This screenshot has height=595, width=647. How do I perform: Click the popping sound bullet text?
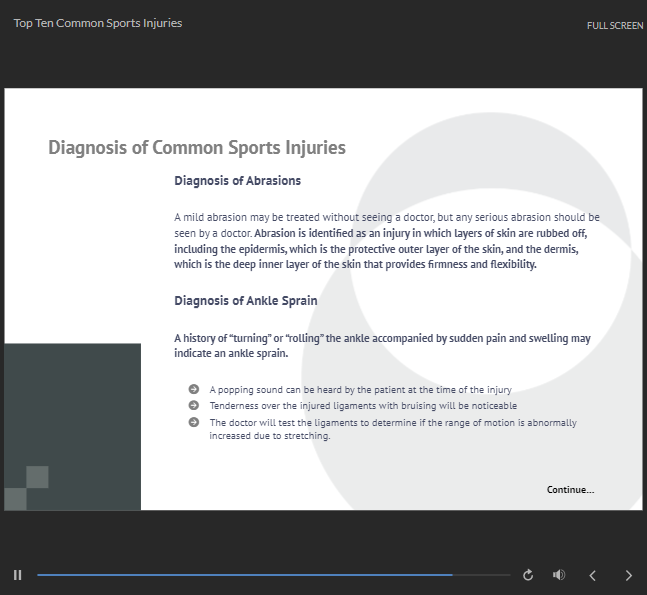click(360, 390)
